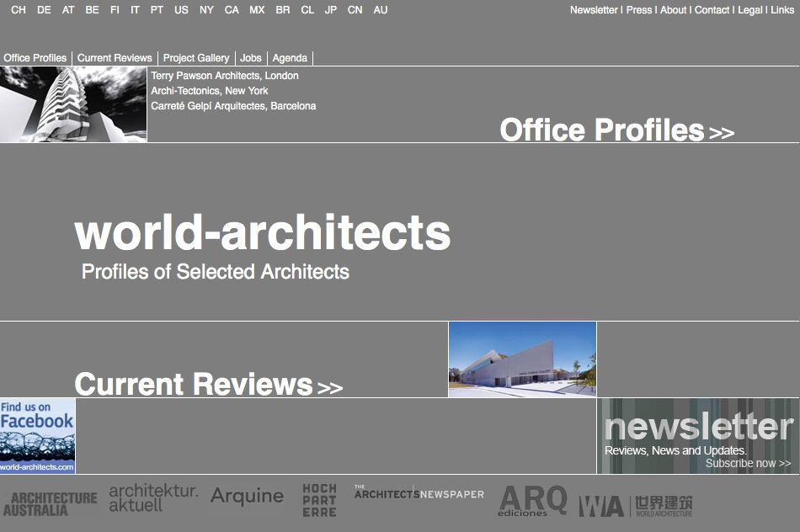Click The Architect's Newspaper logo

click(419, 492)
